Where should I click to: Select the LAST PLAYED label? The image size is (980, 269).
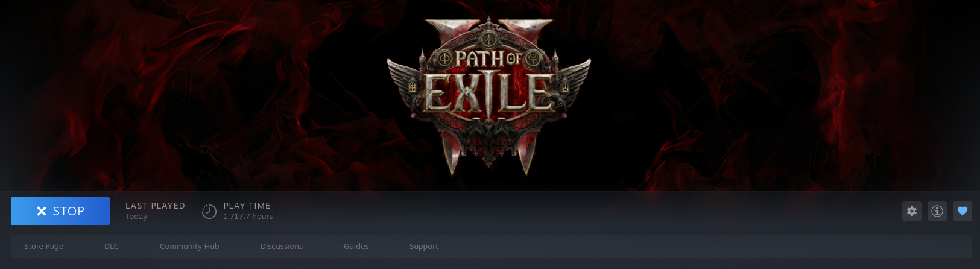(x=155, y=206)
